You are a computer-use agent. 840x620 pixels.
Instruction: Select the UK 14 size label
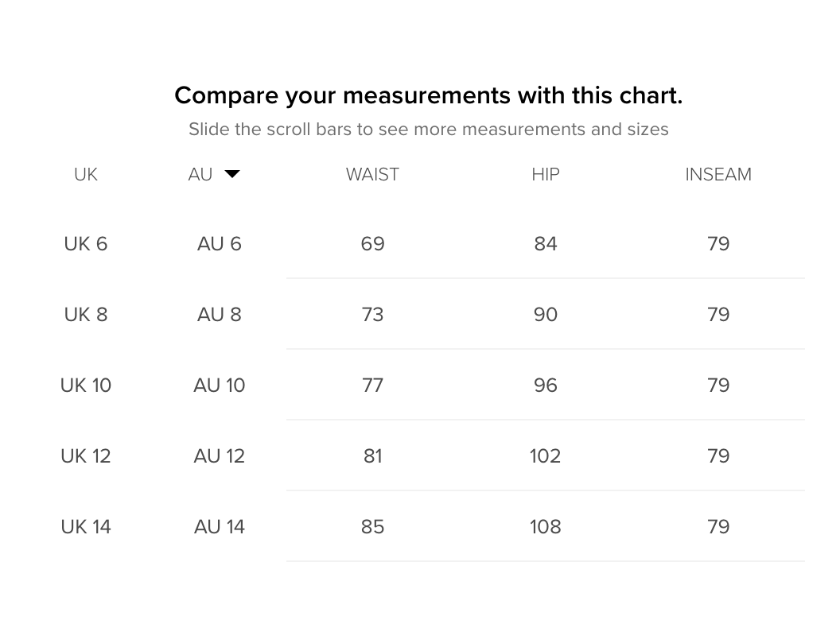point(86,527)
